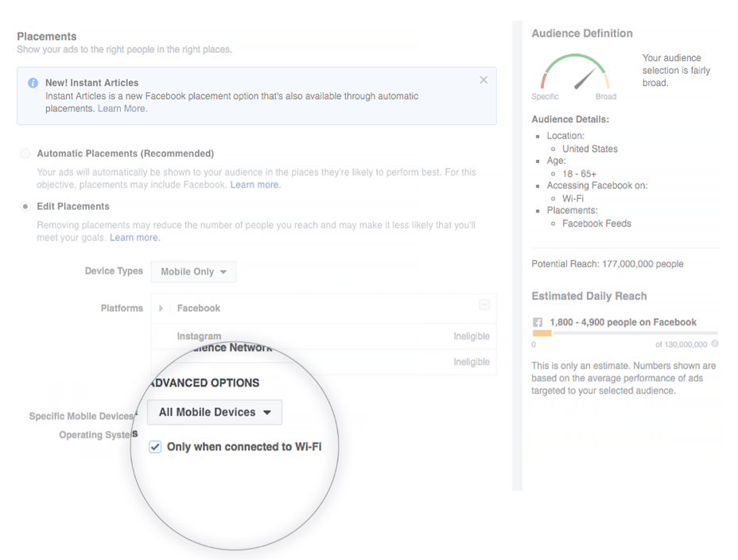Screen dimensions: 738x560
Task: Click the Facebook Feeds placement entry
Action: [596, 224]
